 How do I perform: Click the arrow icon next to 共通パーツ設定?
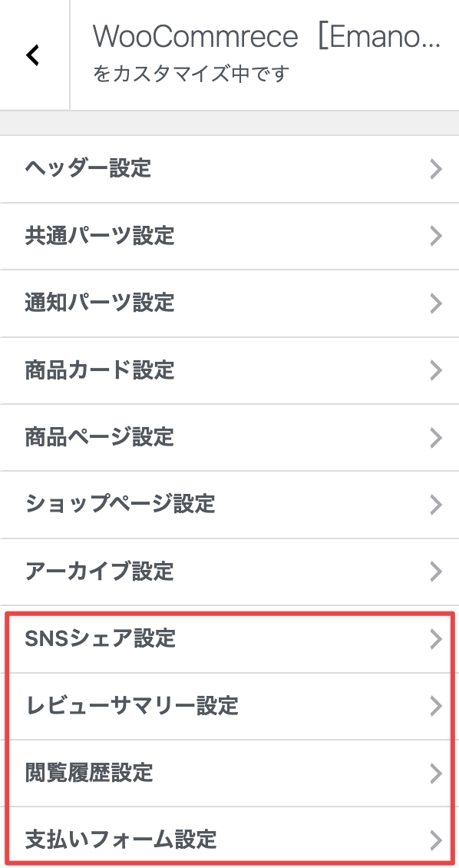coord(436,236)
